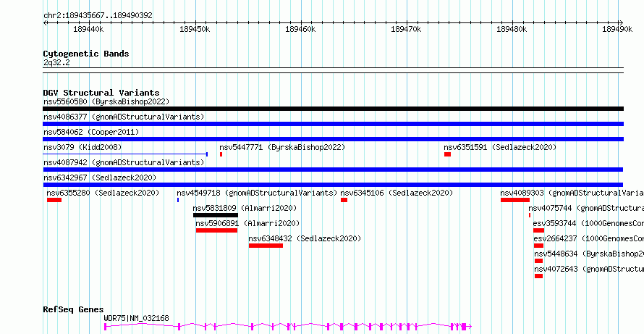Viewport: 644px width, 334px height.
Task: Click the esv2664237 red variant block
Action: click(x=538, y=246)
